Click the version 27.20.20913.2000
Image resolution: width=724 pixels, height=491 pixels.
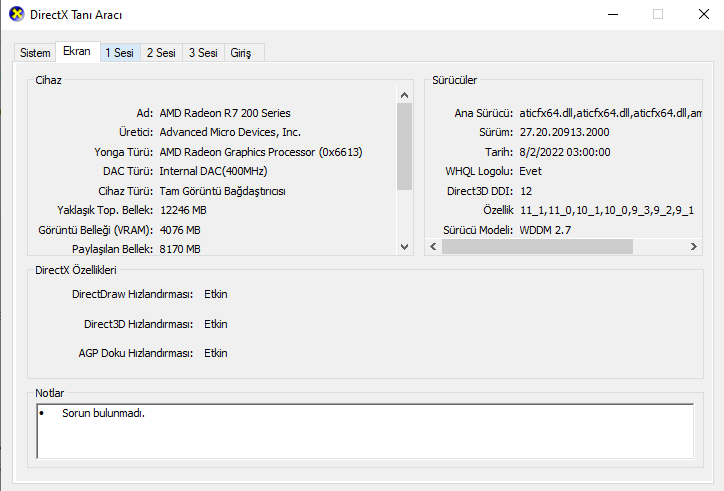tap(564, 133)
